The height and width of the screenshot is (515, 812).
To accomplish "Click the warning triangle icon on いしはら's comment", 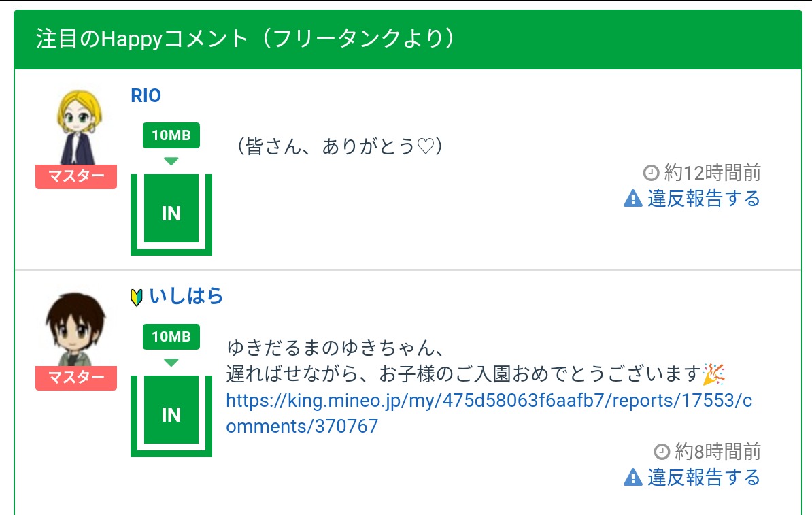I will tap(632, 478).
